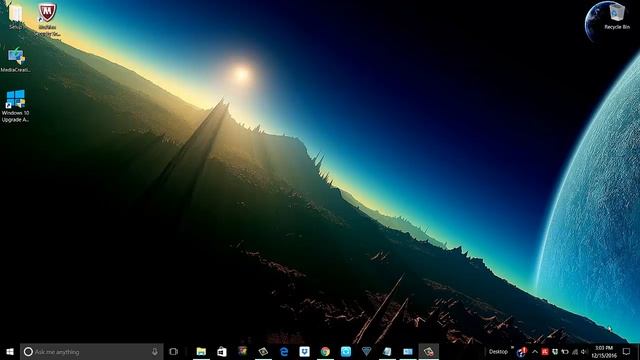This screenshot has width=640, height=360.
Task: Expand the Desktop toolbar chevron
Action: pyautogui.click(x=512, y=348)
